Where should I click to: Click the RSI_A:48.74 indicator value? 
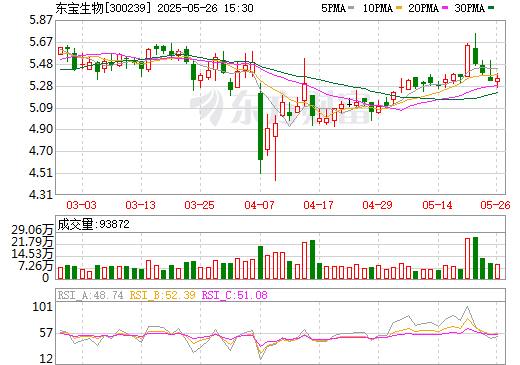(90, 295)
